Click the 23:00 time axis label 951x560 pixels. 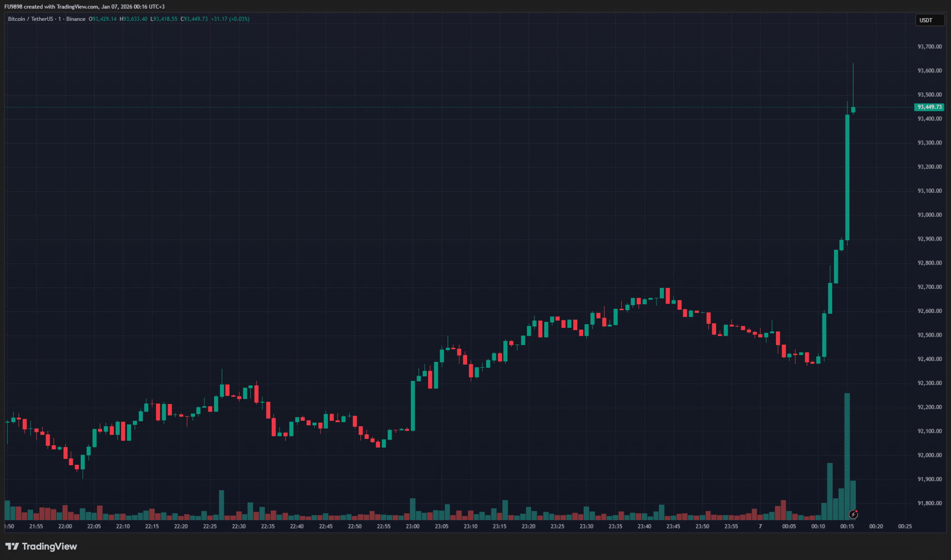(x=412, y=526)
